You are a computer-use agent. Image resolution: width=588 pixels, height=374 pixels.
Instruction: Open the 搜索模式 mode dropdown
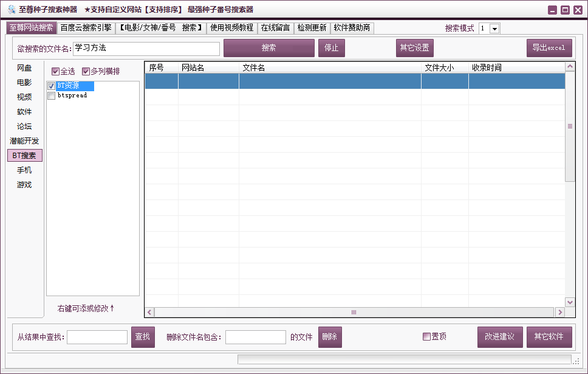(x=495, y=28)
